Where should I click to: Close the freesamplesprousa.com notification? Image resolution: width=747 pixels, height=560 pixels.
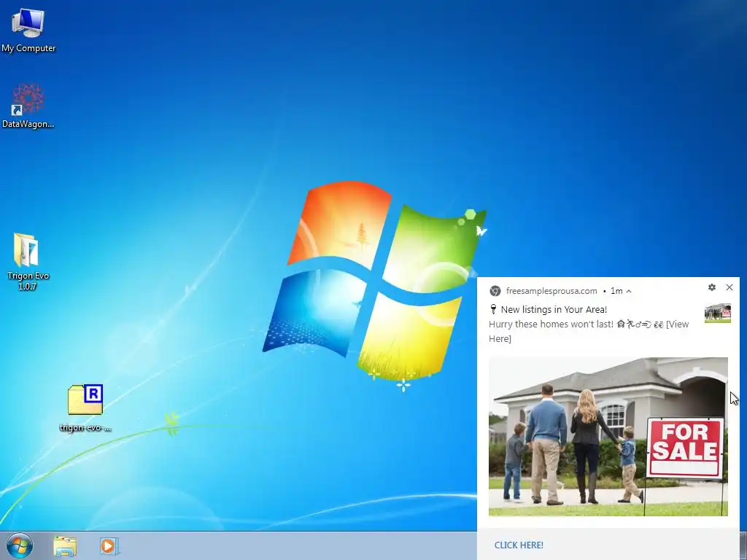point(729,287)
